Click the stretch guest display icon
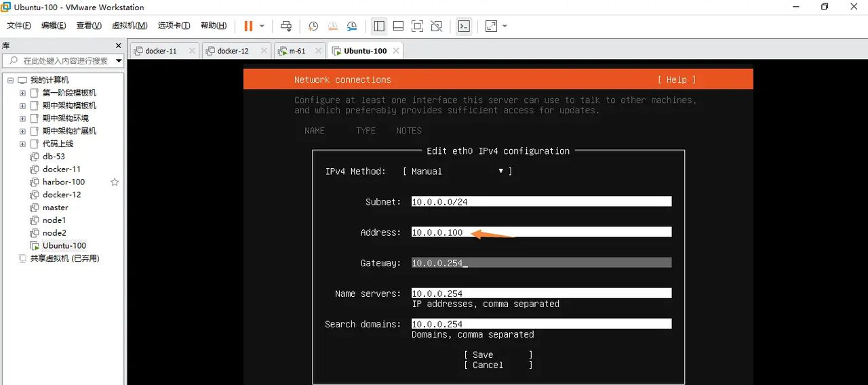 [491, 26]
